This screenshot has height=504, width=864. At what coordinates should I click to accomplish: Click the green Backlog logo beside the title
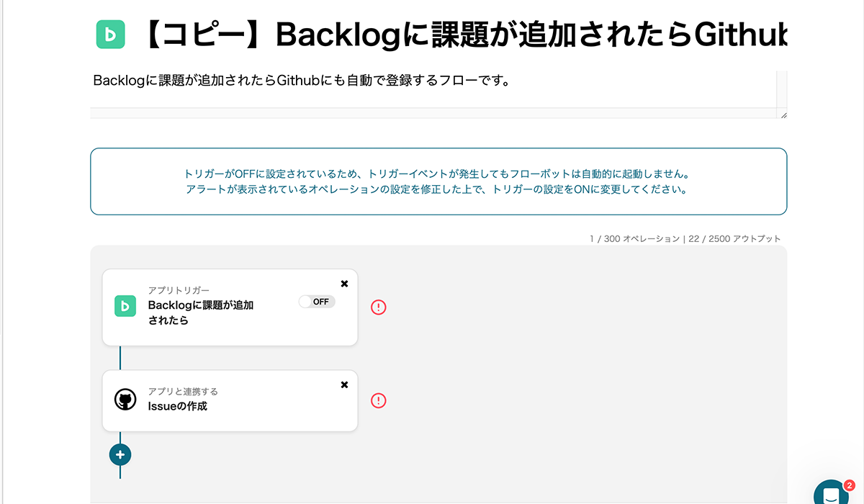110,34
